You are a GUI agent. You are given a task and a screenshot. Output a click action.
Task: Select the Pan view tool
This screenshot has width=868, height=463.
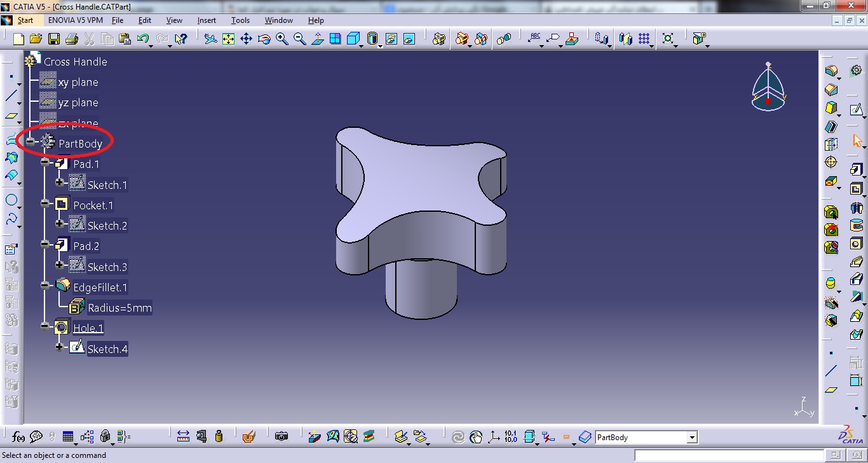247,39
